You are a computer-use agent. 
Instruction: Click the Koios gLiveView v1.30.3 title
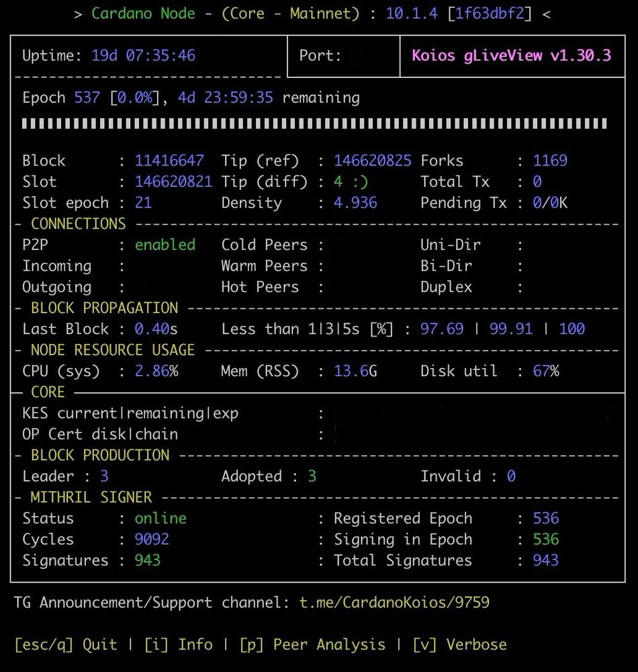(511, 55)
